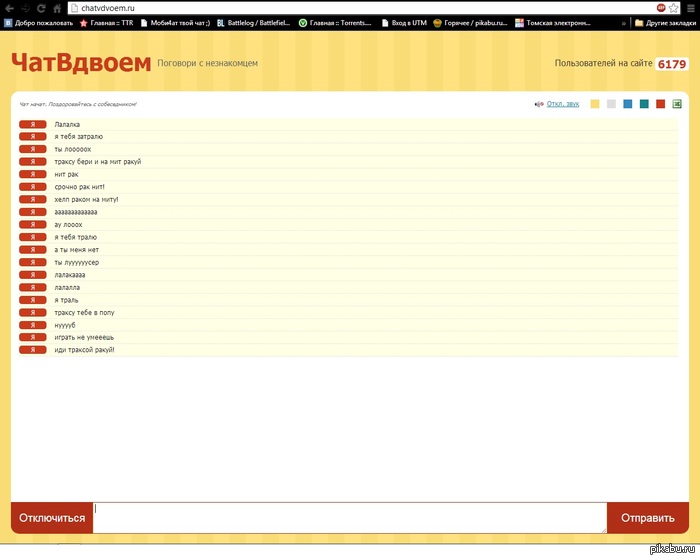Open the Battlelog bookmark
Screen dimensions: 700x560
pyautogui.click(x=250, y=22)
